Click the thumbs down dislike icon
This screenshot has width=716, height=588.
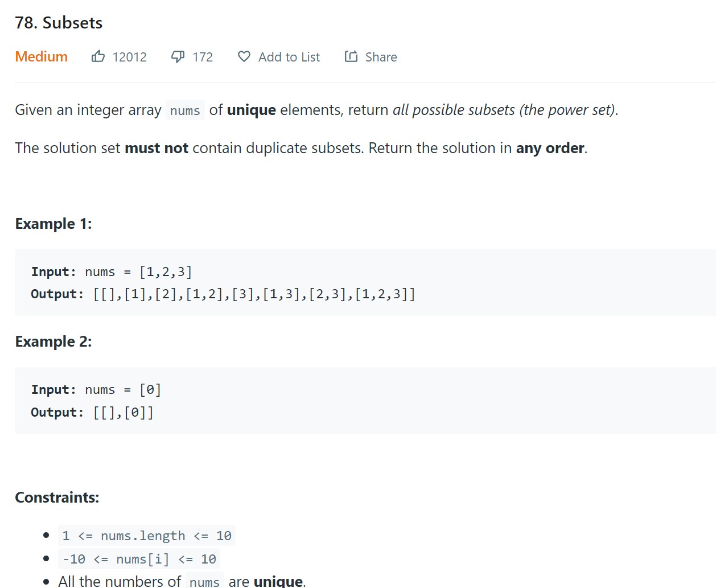pos(178,56)
